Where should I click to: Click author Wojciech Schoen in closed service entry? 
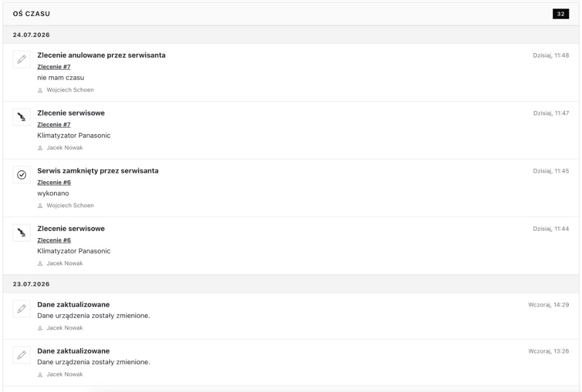(70, 206)
